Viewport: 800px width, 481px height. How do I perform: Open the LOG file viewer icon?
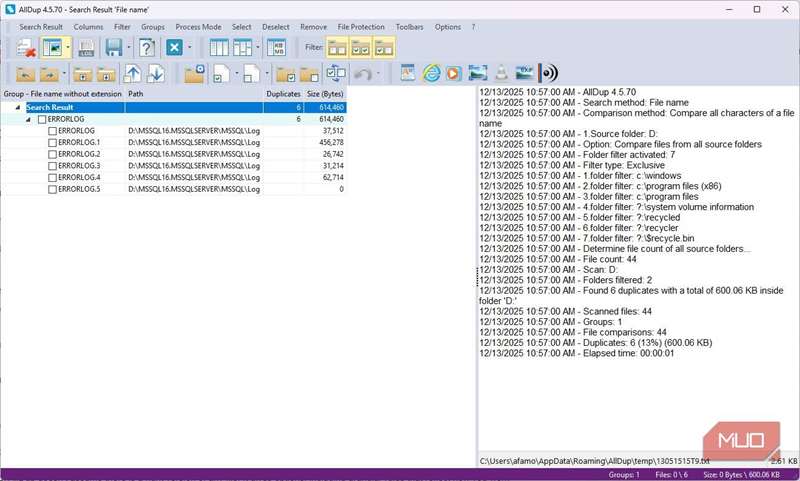point(86,48)
